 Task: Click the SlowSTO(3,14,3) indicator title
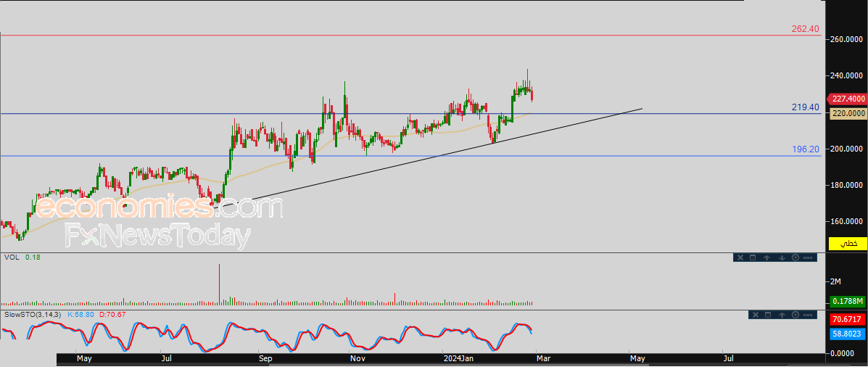pos(33,314)
